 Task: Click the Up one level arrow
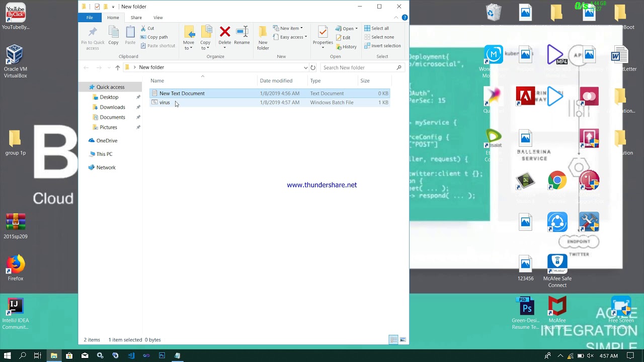(x=118, y=67)
